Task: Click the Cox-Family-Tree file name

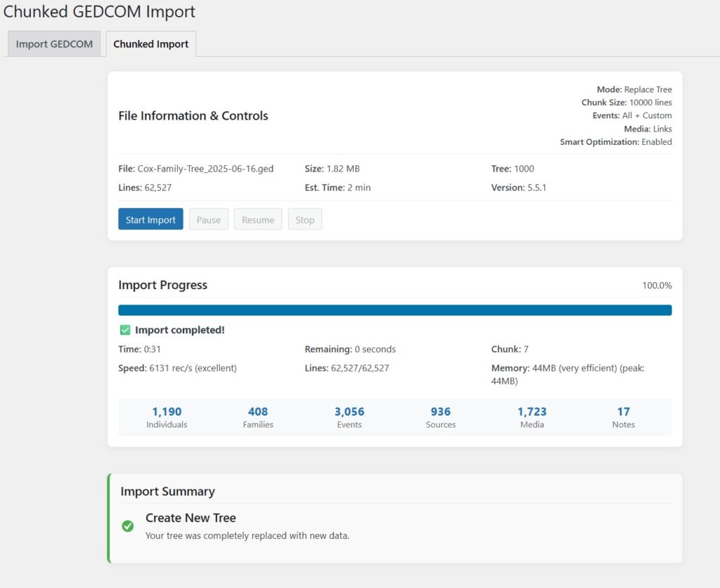Action: click(205, 169)
